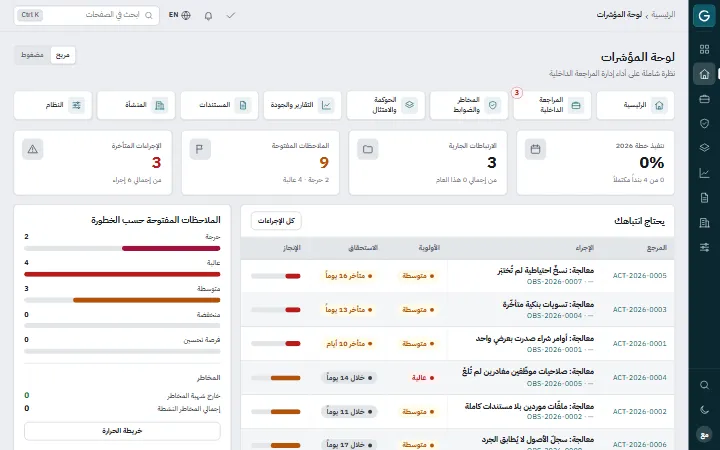The width and height of the screenshot is (720, 450).
Task: Click the خلال 14 يوماً due badge
Action: (x=349, y=378)
